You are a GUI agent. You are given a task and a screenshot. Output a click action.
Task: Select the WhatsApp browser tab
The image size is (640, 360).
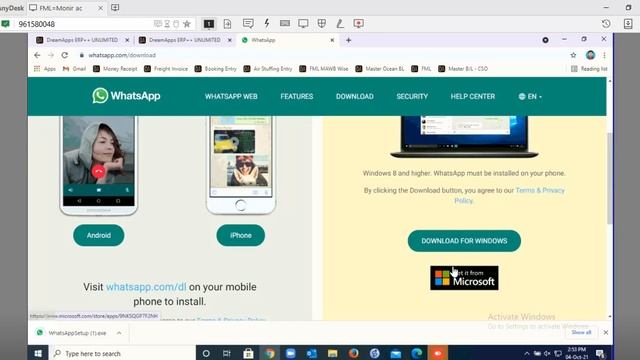pyautogui.click(x=286, y=40)
